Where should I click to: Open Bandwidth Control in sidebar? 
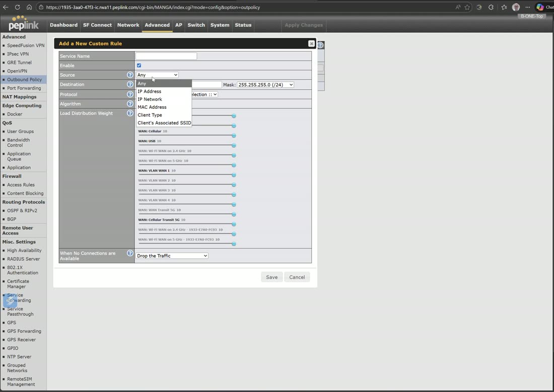[x=18, y=143]
